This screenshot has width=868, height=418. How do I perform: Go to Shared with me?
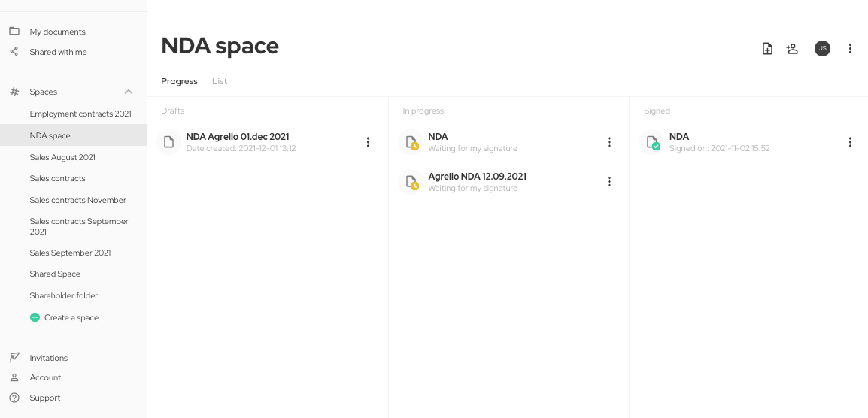pos(58,52)
